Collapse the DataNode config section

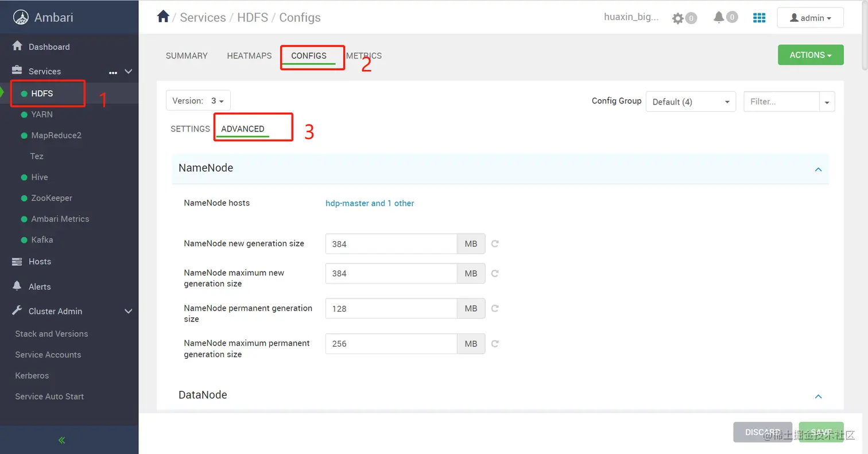tap(819, 396)
